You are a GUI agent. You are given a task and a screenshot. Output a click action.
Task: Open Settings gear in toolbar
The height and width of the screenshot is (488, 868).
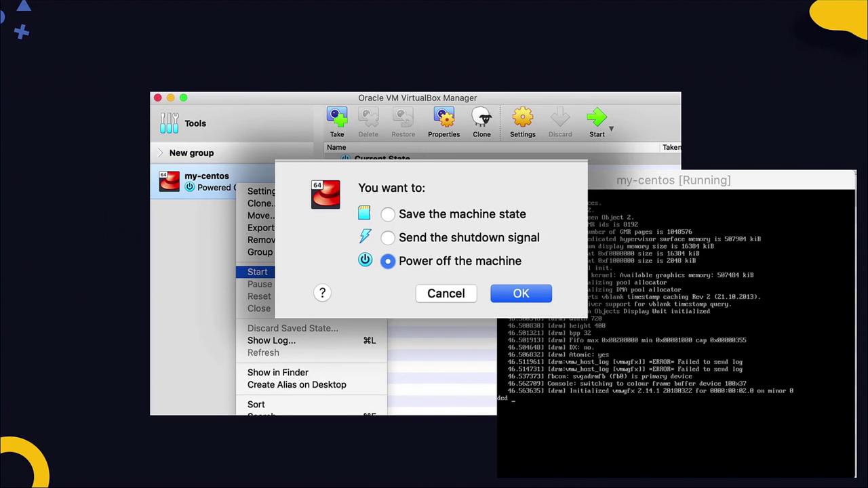(522, 117)
